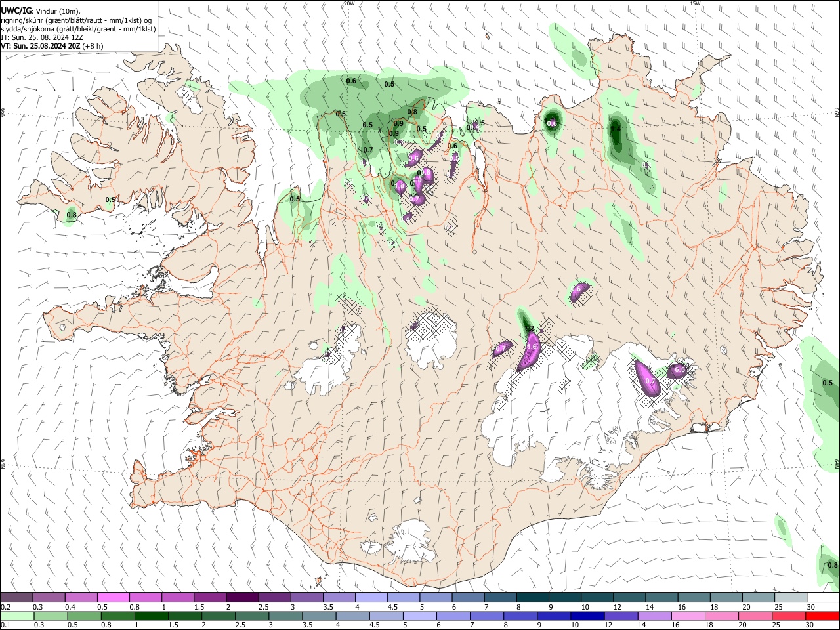Screen dimensions: 840x630
Task: Select the bright pink snow swatch labeled 0.5
Action: tap(113, 598)
